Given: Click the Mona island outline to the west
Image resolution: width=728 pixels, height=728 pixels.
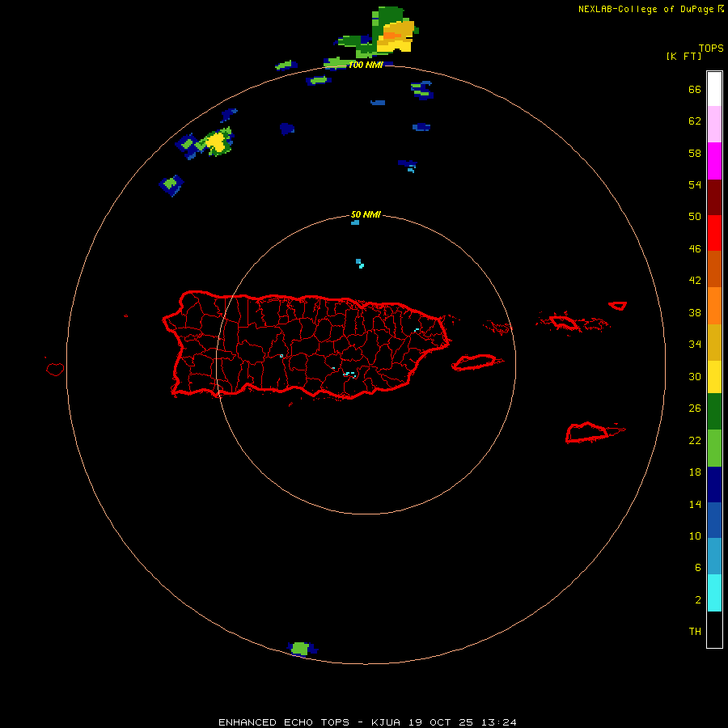Looking at the screenshot, I should tap(55, 369).
